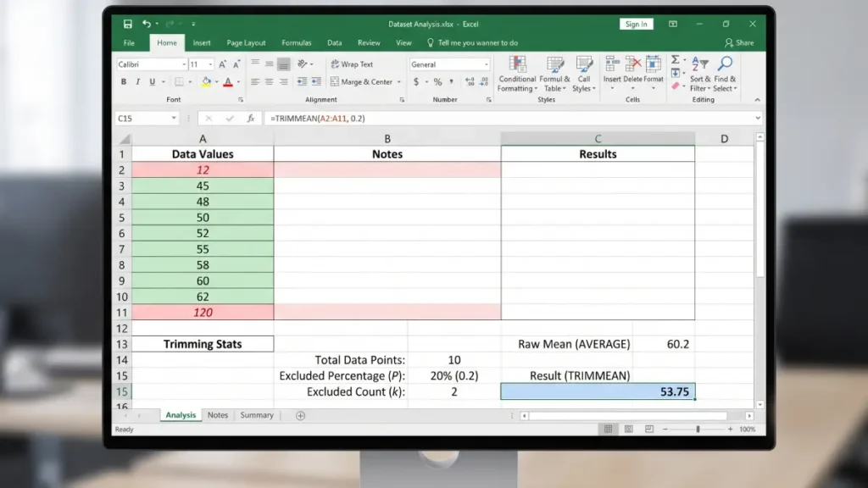868x488 pixels.
Task: Apply the red Font Color
Action: (x=228, y=82)
